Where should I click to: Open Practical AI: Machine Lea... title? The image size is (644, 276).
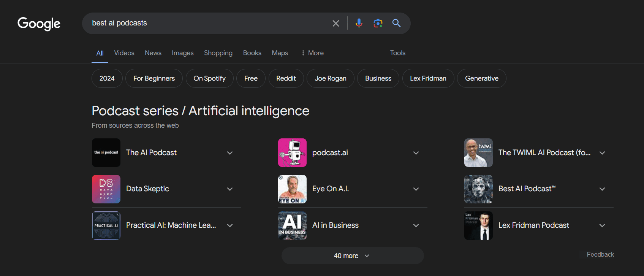point(171,225)
